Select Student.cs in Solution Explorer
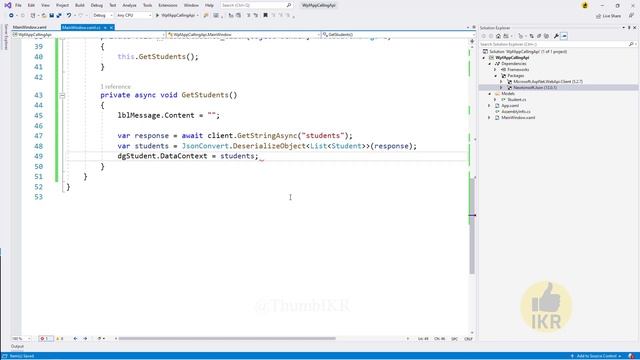Screen dimensions: 640x360 point(517,100)
